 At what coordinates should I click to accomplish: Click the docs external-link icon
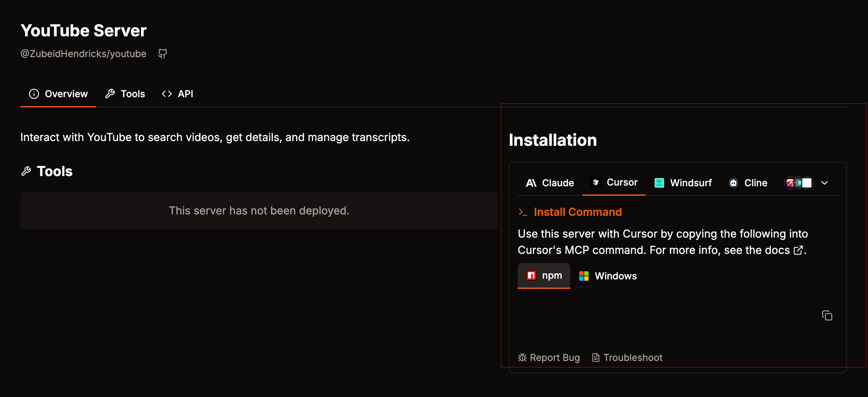pyautogui.click(x=798, y=251)
